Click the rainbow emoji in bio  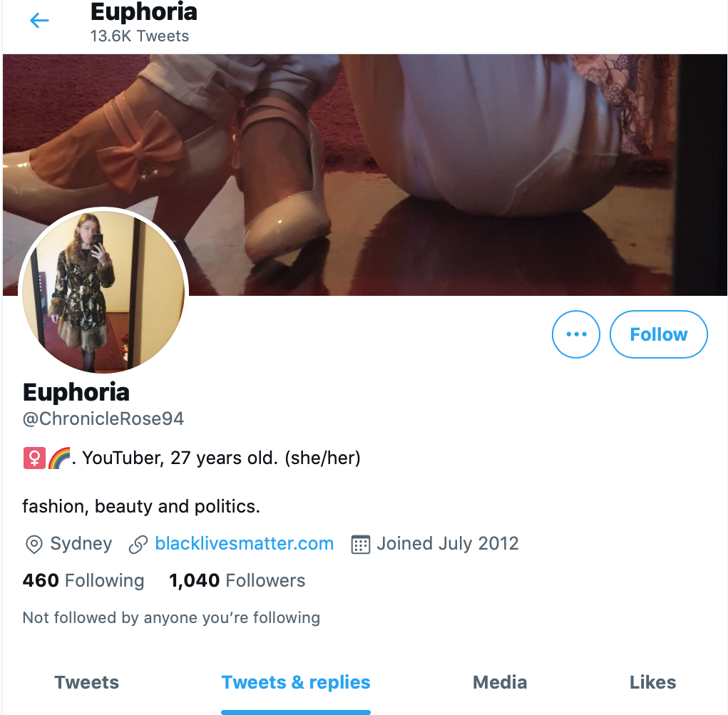pyautogui.click(x=59, y=458)
